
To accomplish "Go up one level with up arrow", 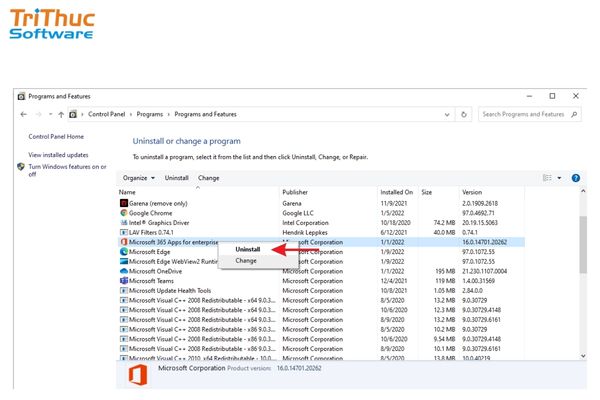I will [x=61, y=114].
